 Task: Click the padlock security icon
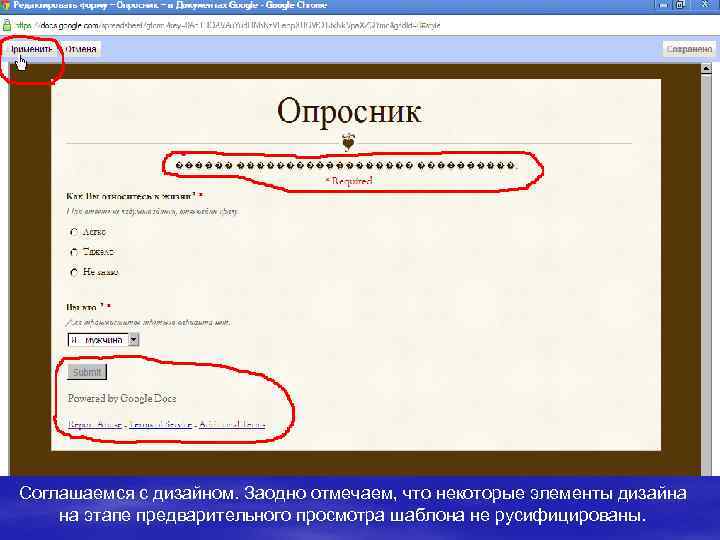click(x=7, y=25)
